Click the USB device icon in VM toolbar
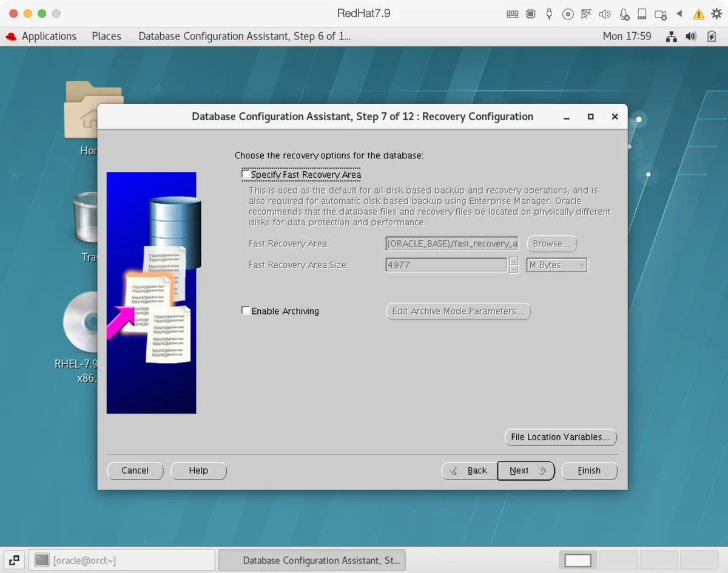728x573 pixels. [548, 13]
